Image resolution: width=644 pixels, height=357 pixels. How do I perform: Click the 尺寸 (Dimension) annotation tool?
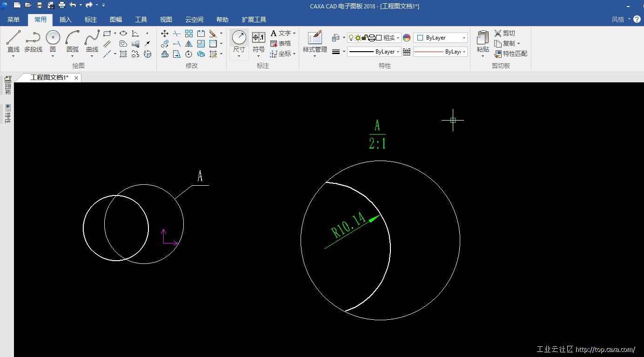click(x=239, y=38)
